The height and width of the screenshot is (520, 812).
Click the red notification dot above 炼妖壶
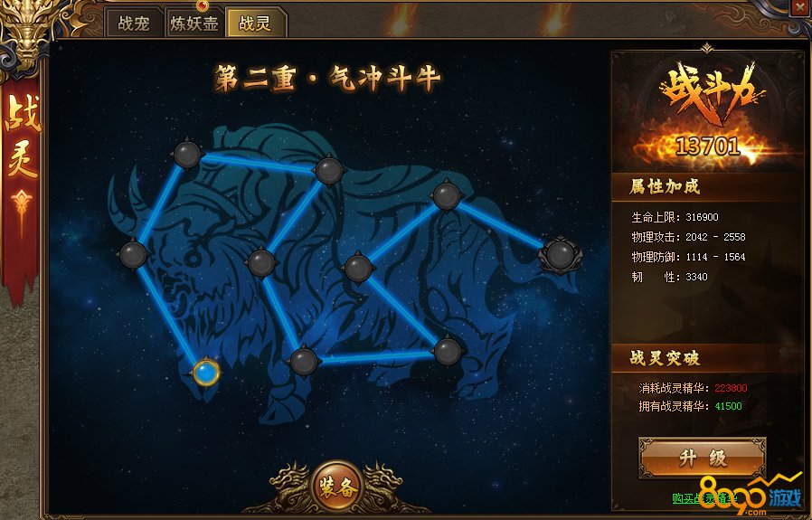[x=203, y=5]
